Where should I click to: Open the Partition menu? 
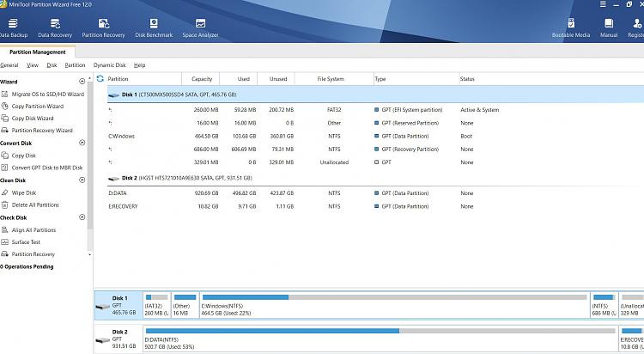coord(75,65)
